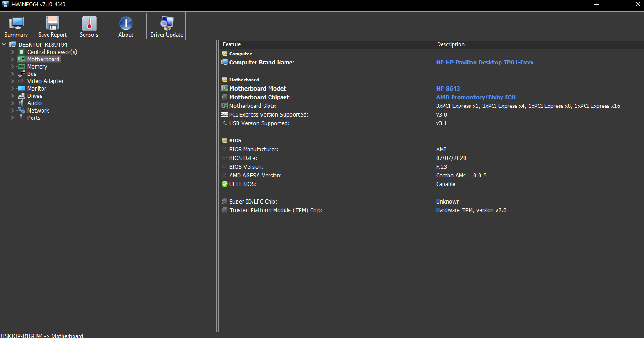Click the icon beside Motherboard Slots

pos(224,106)
